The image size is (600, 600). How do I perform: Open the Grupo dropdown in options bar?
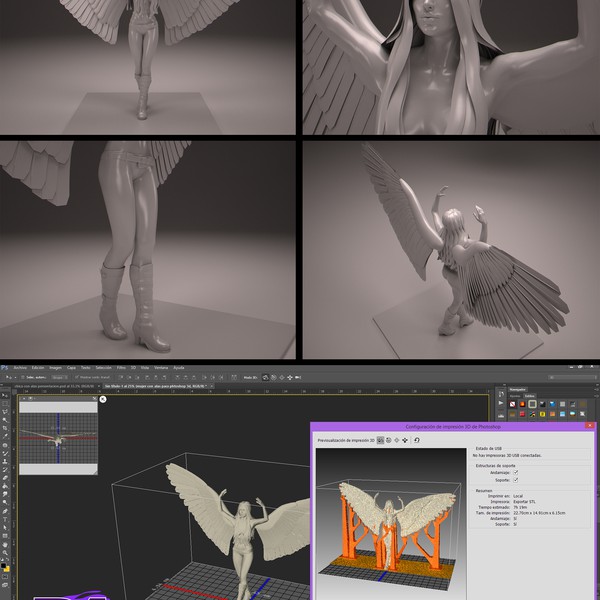[x=60, y=377]
